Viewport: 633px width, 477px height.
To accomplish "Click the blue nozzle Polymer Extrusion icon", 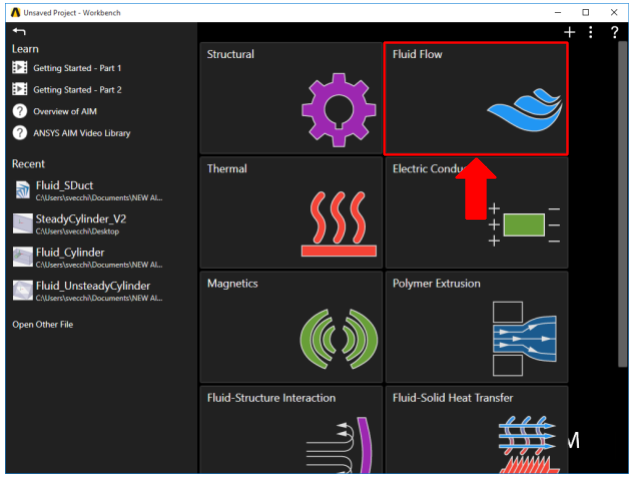I will (x=524, y=339).
